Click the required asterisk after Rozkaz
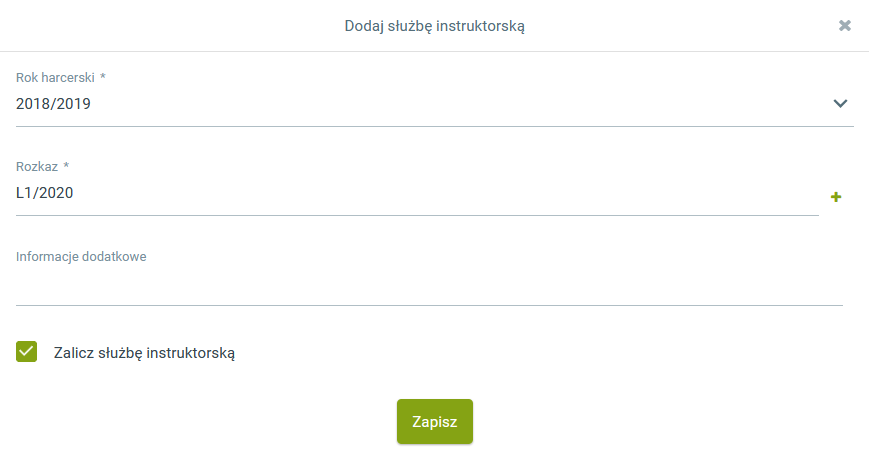Image resolution: width=869 pixels, height=461 pixels. click(x=67, y=167)
